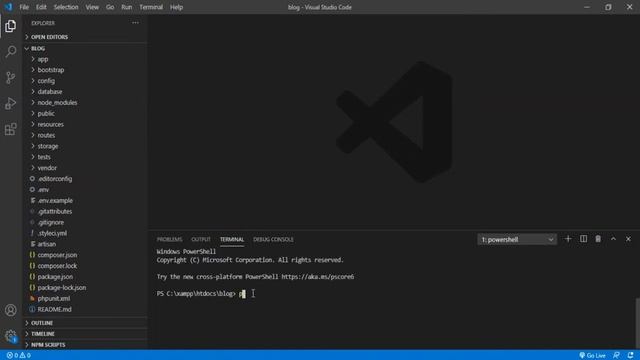This screenshot has height=360, width=640.
Task: Open the Extensions view icon
Action: (x=11, y=129)
